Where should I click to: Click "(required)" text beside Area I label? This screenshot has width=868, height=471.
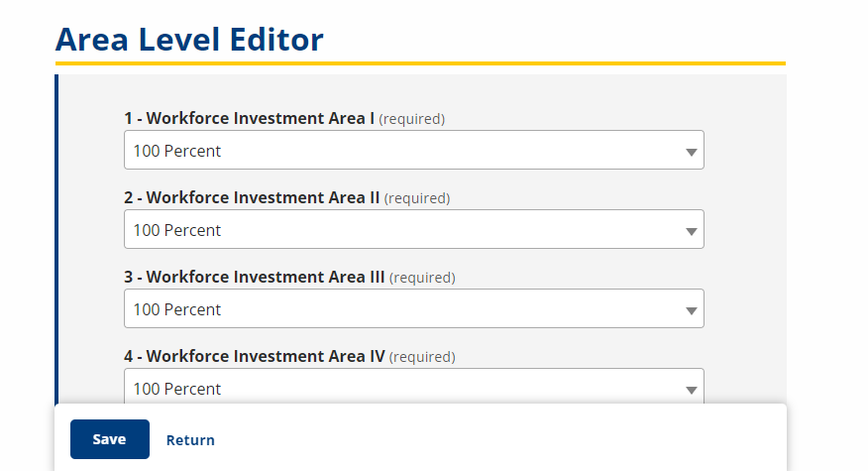click(x=412, y=120)
